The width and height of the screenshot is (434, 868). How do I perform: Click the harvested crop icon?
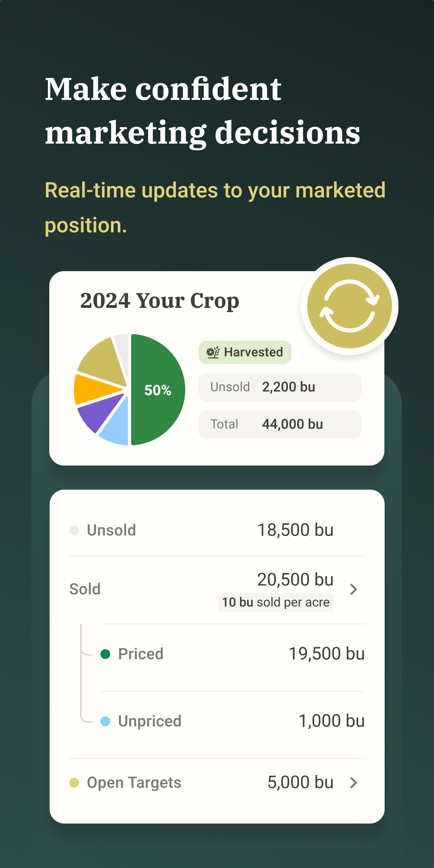(x=213, y=352)
